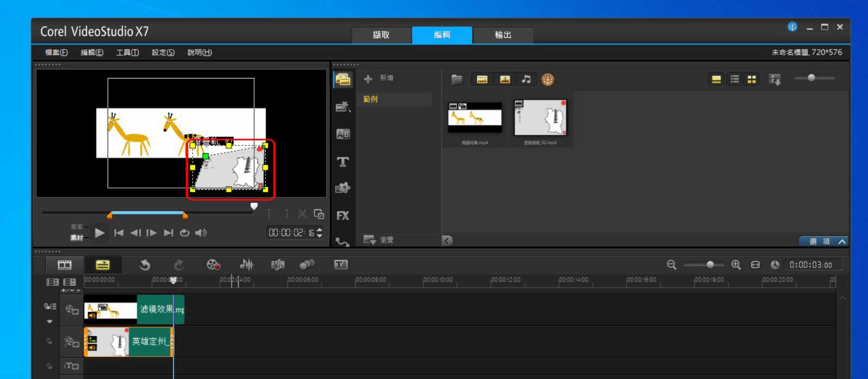The width and height of the screenshot is (868, 379).
Task: Open the Sound Mixer waveform icon
Action: (x=247, y=265)
